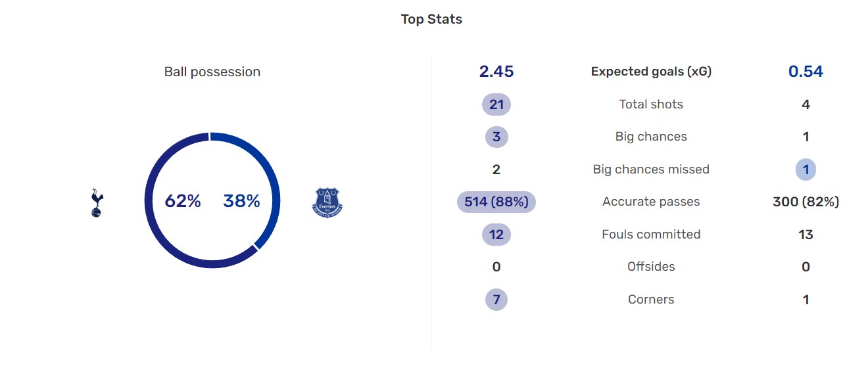The image size is (868, 366).
Task: Click the Everton club crest
Action: click(327, 202)
